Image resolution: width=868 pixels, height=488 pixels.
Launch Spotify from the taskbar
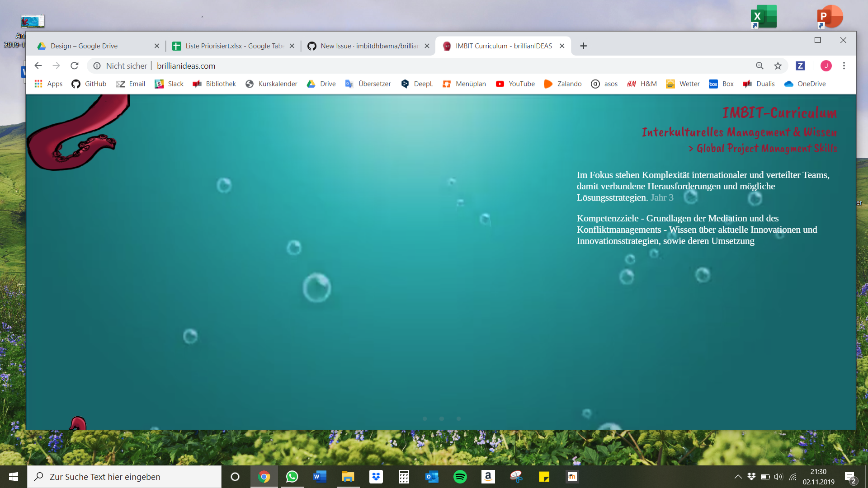click(x=460, y=476)
